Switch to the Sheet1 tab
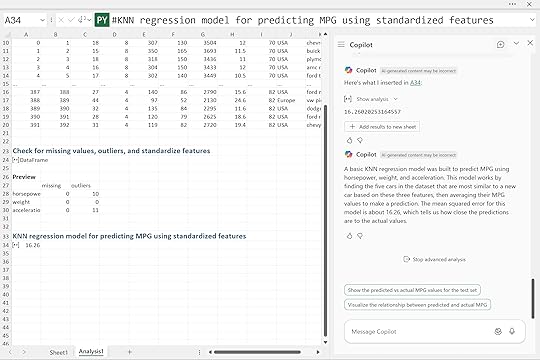Viewport: 540px width, 360px height. pyautogui.click(x=59, y=352)
